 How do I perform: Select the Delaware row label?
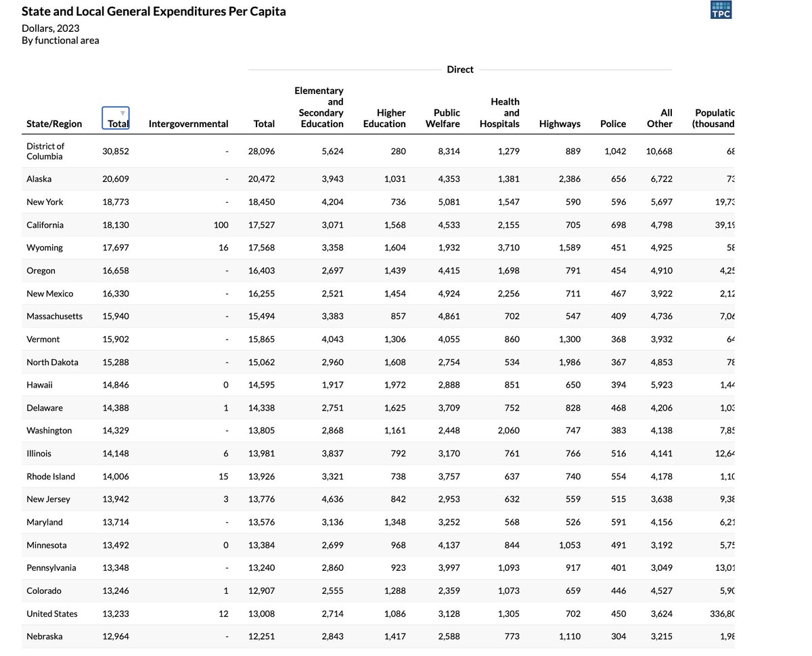click(x=45, y=408)
